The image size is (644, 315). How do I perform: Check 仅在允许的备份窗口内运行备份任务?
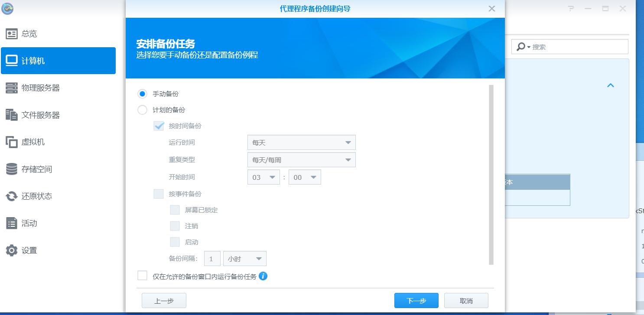(x=142, y=276)
